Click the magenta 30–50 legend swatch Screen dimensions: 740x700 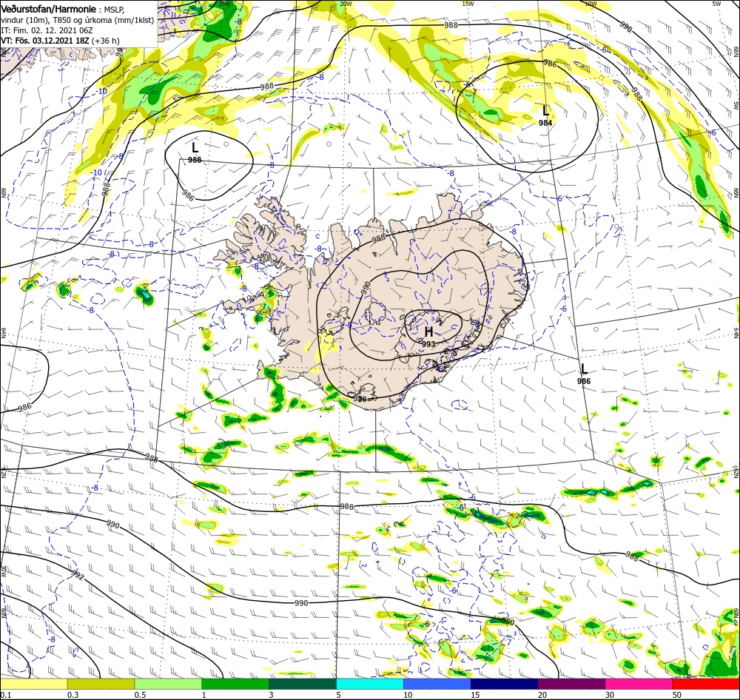[639, 684]
